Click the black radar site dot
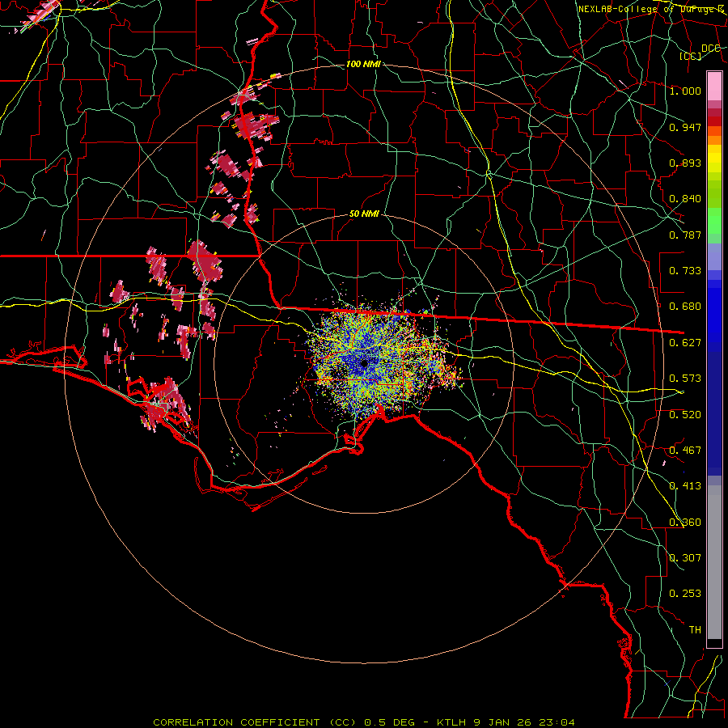Viewport: 728px width, 728px height. point(364,363)
